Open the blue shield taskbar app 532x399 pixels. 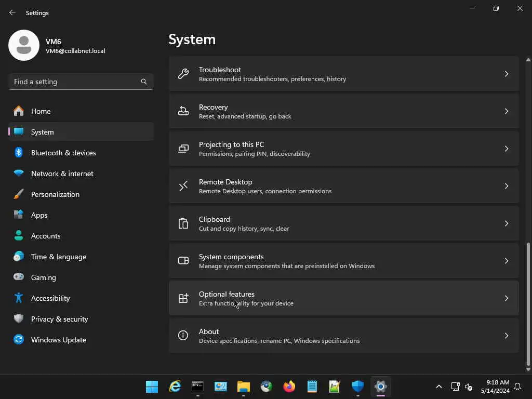pyautogui.click(x=357, y=387)
